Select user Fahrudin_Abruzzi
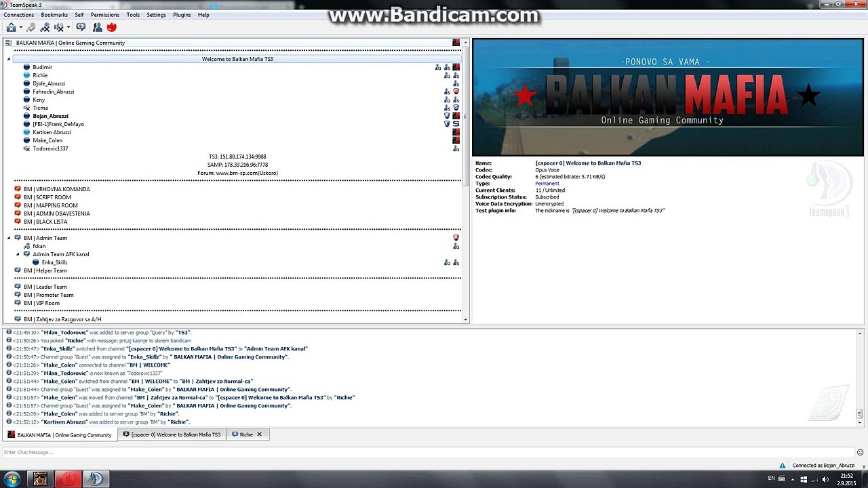This screenshot has height=488, width=868. click(x=53, y=91)
